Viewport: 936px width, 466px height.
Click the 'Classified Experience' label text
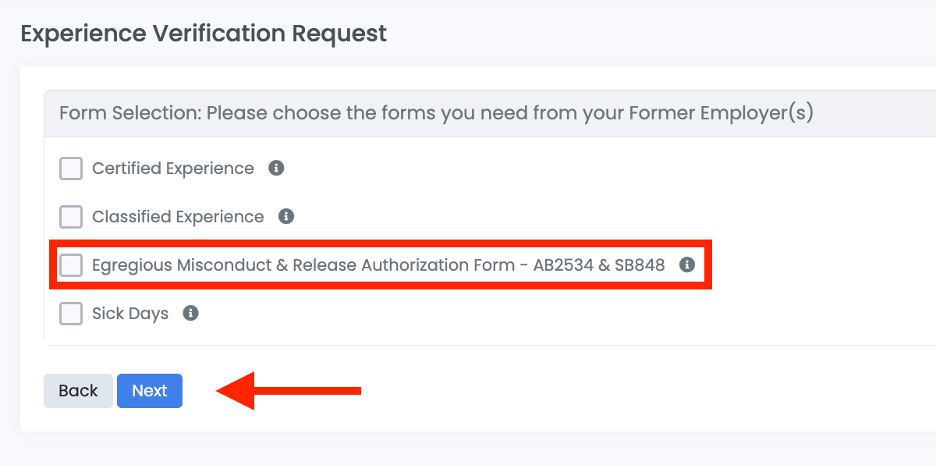pyautogui.click(x=178, y=216)
